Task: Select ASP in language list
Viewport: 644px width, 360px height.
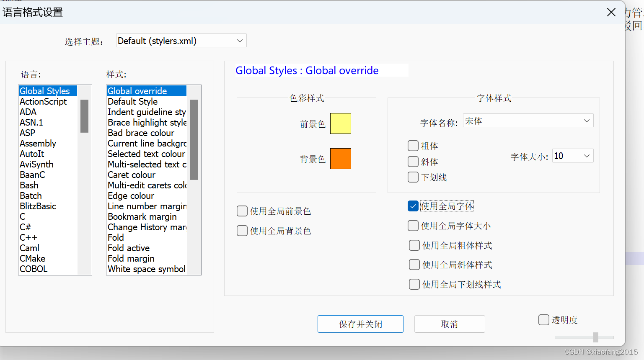Action: (48, 133)
